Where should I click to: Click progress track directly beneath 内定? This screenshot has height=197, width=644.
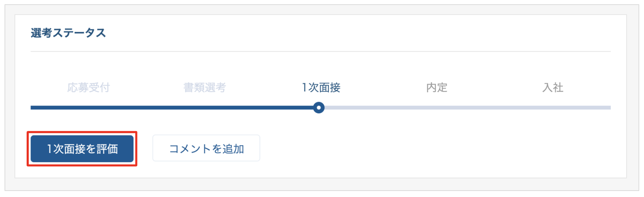pos(437,108)
